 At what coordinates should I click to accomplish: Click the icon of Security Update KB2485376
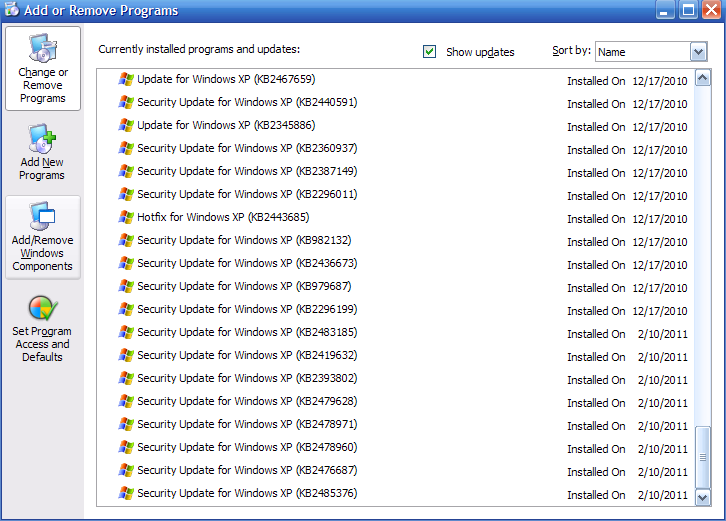pyautogui.click(x=125, y=493)
